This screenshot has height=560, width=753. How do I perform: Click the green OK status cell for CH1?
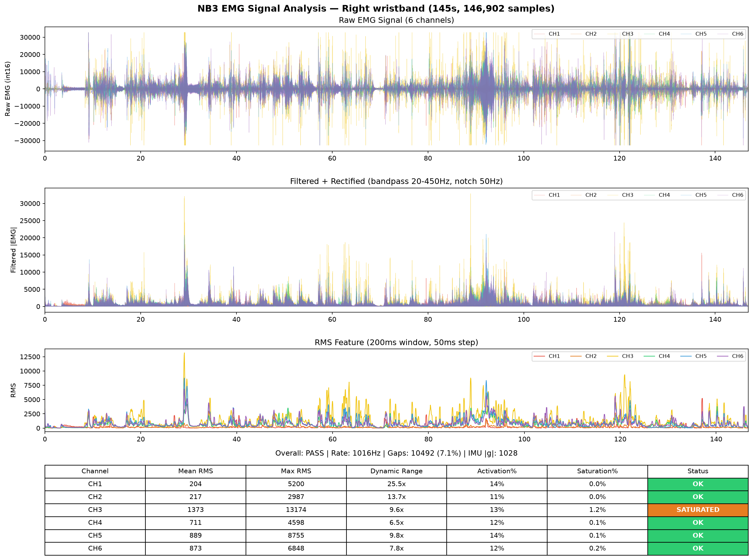(x=698, y=484)
